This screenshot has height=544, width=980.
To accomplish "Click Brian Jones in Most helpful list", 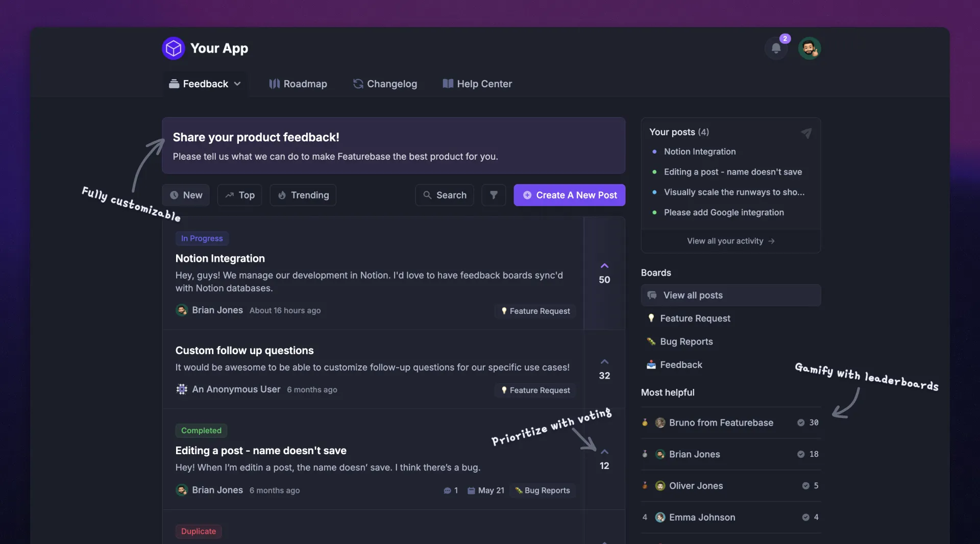I will tap(695, 454).
